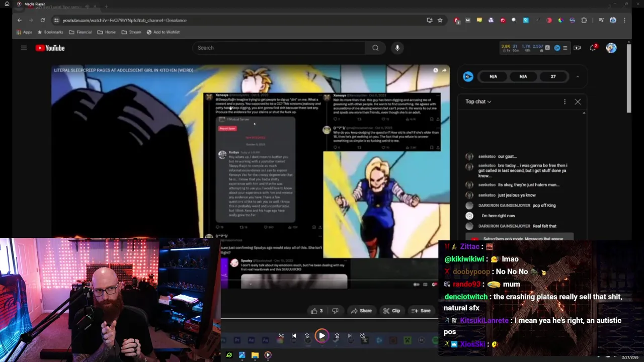Open the Financial bookmarks folder
Screen dimensions: 644x362
coord(80,32)
